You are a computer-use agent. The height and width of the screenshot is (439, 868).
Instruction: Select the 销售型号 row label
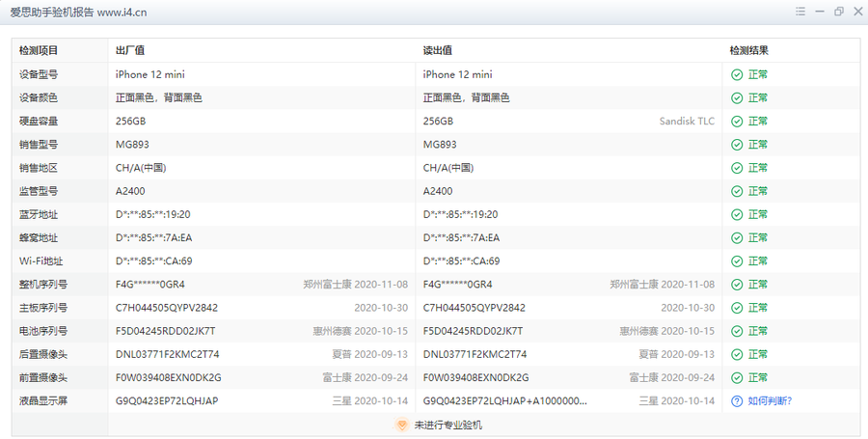click(x=39, y=145)
